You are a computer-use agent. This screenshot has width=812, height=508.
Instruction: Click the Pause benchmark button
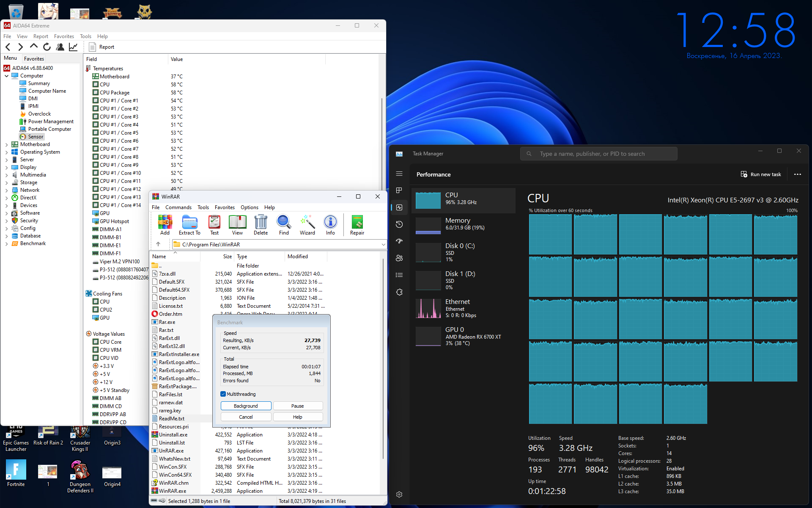tap(297, 406)
